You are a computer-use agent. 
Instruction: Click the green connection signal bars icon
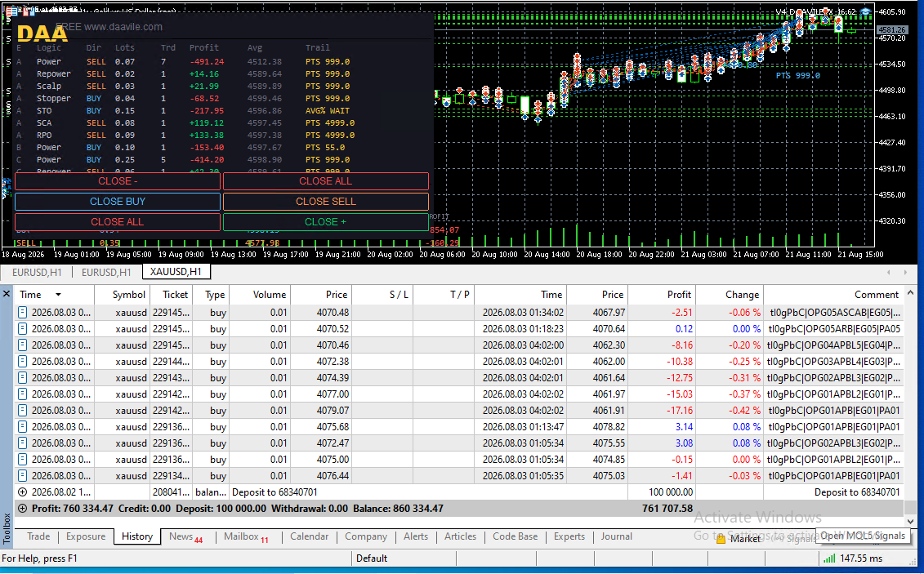coord(829,558)
